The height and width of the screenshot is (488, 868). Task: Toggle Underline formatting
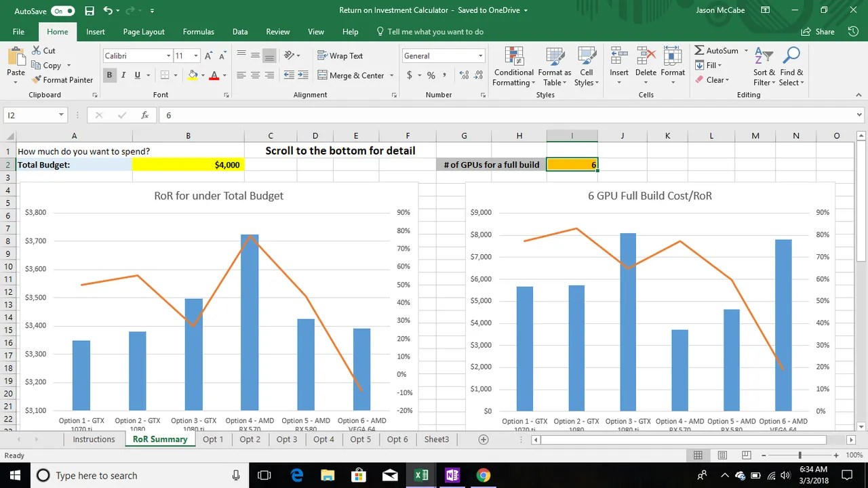138,75
